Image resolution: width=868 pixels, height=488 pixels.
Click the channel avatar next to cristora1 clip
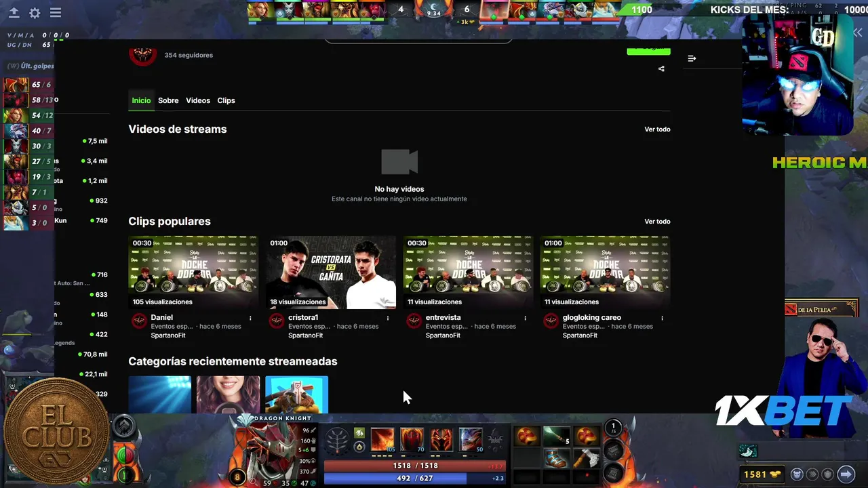(x=277, y=321)
